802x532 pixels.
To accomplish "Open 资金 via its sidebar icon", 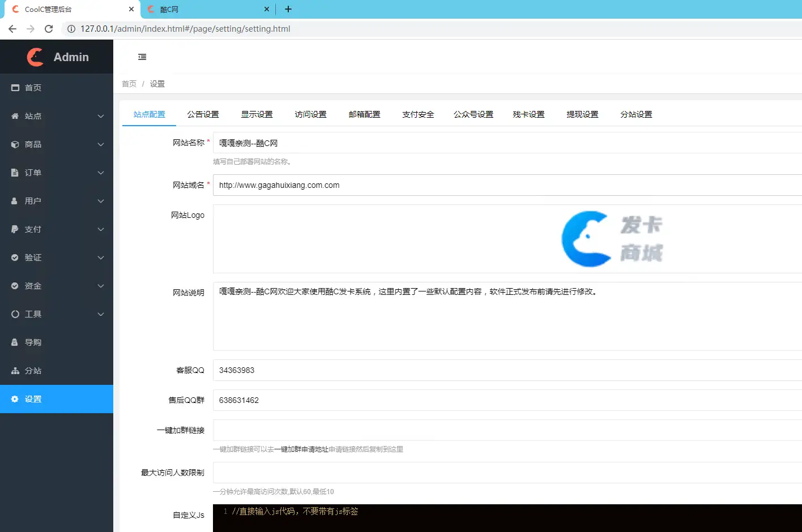I will click(x=15, y=286).
